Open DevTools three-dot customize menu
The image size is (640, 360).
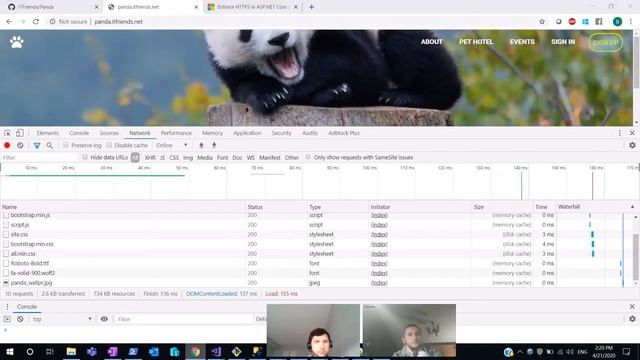tap(620, 133)
